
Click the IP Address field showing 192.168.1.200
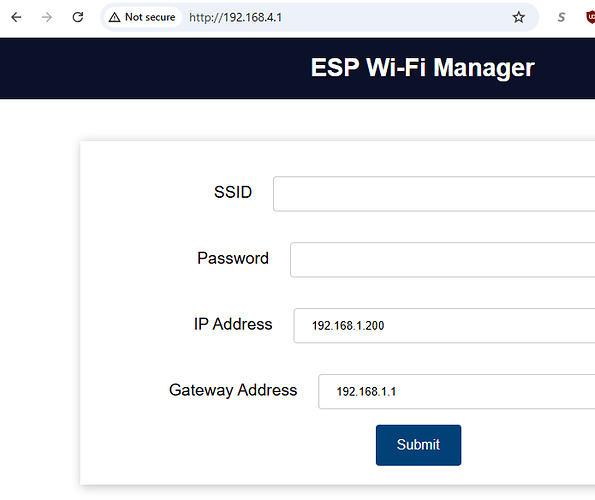(444, 326)
